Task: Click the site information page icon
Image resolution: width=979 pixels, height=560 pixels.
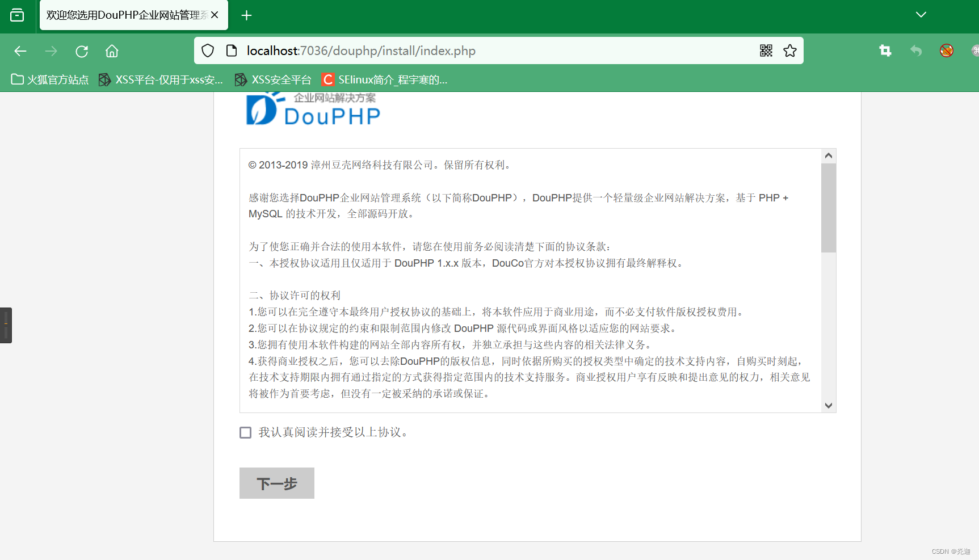Action: tap(231, 50)
